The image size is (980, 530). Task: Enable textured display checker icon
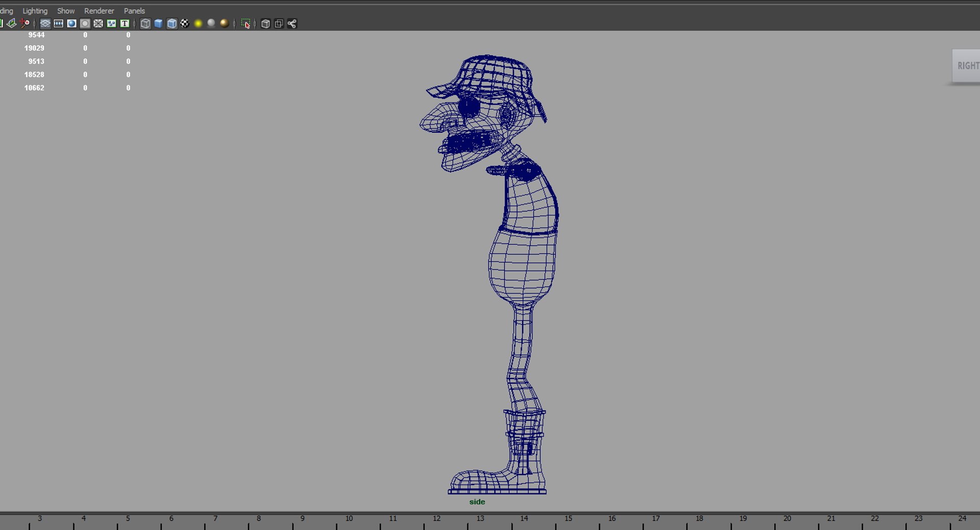pos(185,23)
